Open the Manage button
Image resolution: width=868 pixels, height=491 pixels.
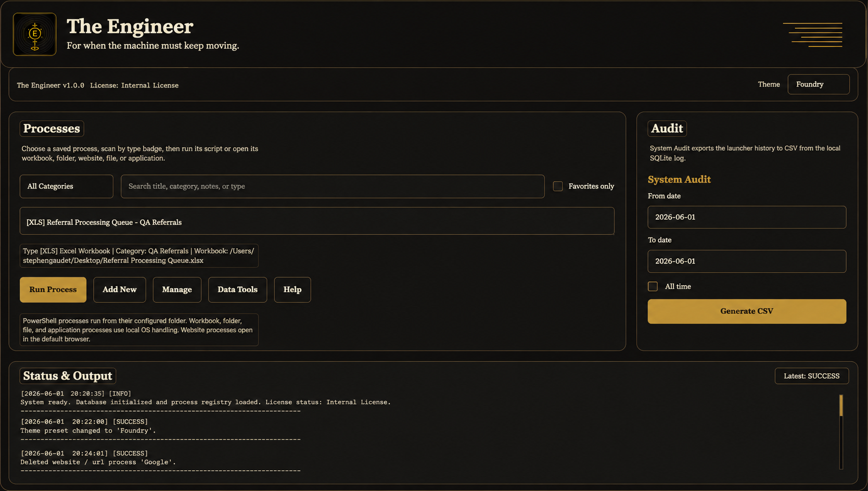177,289
